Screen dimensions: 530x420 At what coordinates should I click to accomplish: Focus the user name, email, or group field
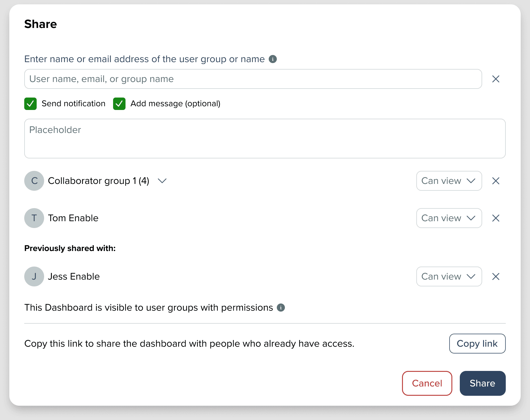pyautogui.click(x=253, y=79)
